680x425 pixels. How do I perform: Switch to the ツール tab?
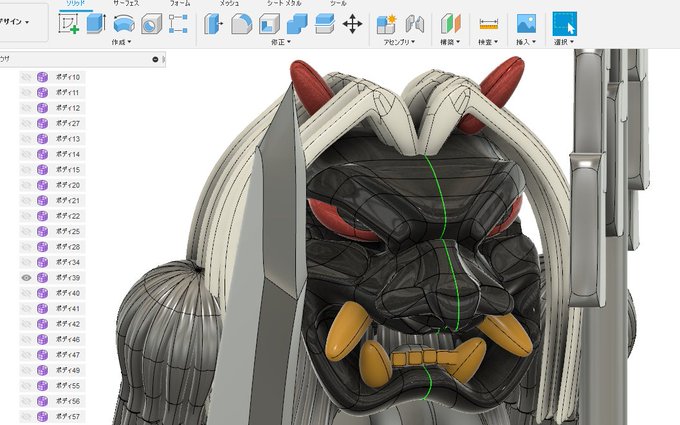click(338, 3)
